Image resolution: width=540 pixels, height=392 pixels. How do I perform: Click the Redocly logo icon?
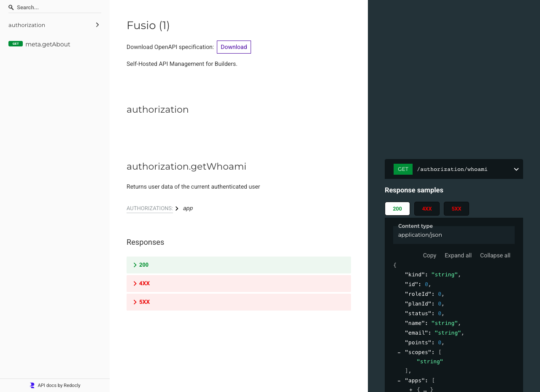(32, 385)
